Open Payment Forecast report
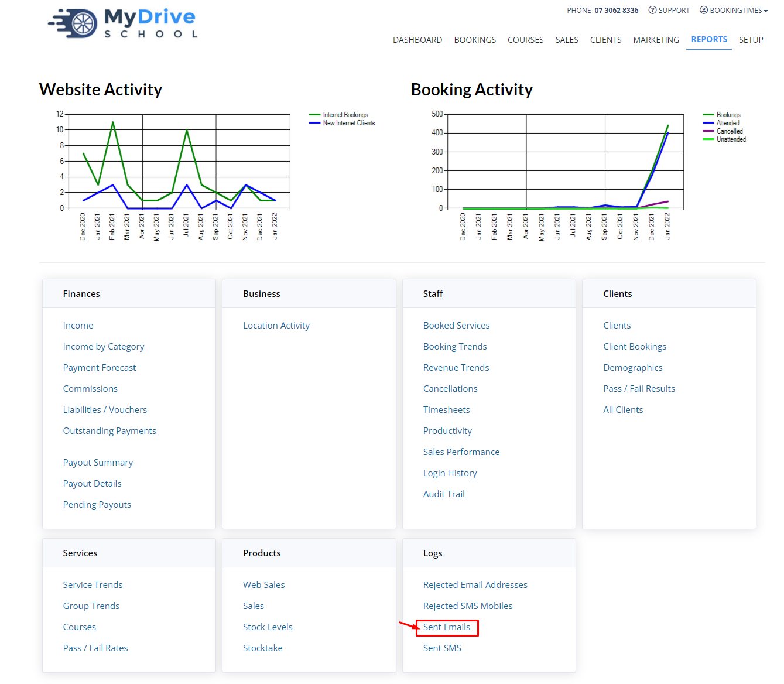The width and height of the screenshot is (784, 684). [x=99, y=367]
